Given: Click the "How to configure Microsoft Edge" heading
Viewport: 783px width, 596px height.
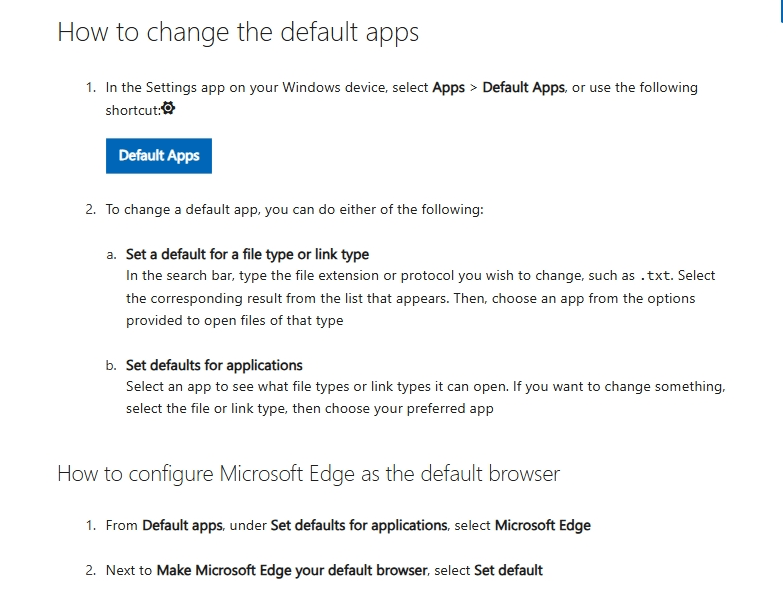Looking at the screenshot, I should point(308,473).
